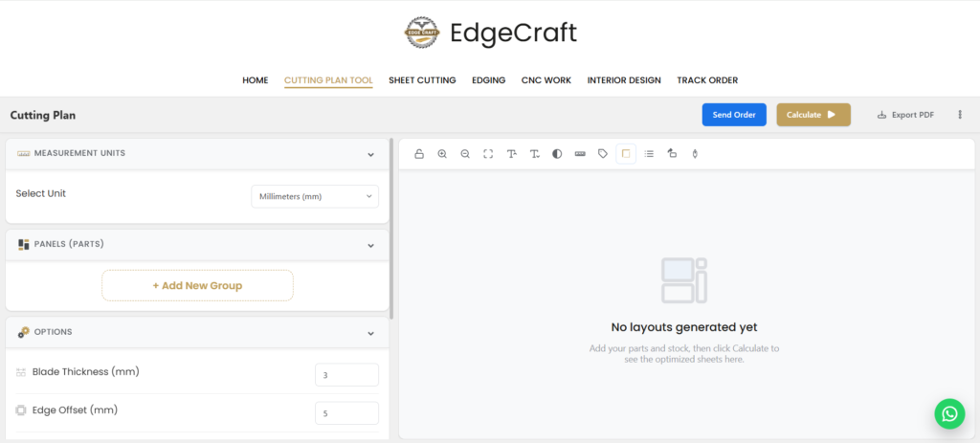
Task: Click the Measurement Units ruler icon
Action: tap(24, 153)
